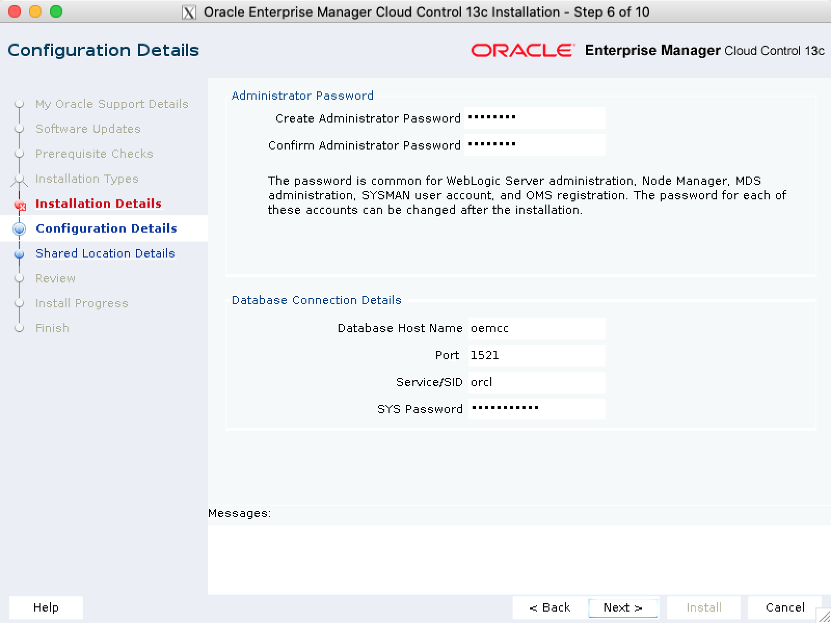Click the window resize grip icon
832x624 pixels.
823,616
